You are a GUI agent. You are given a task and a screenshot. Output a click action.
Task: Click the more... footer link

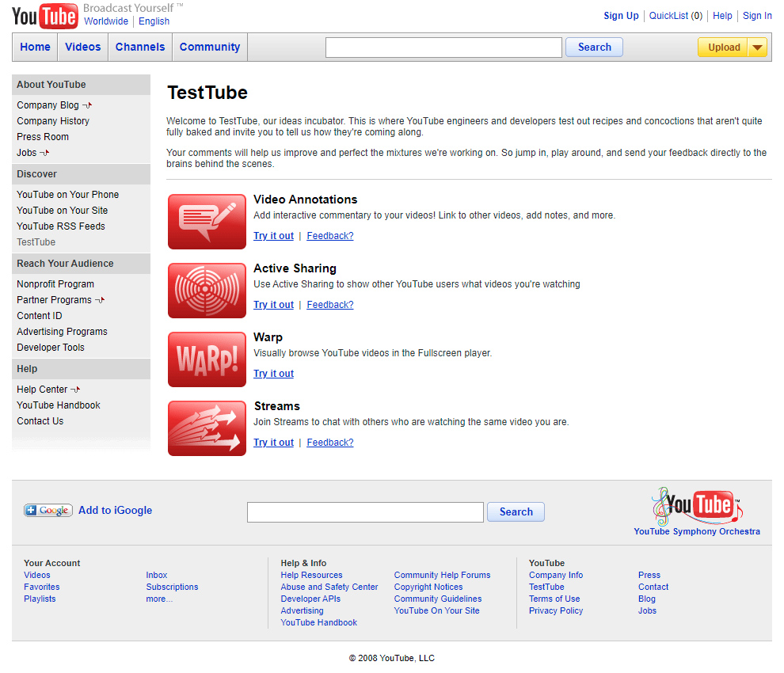pyautogui.click(x=159, y=599)
